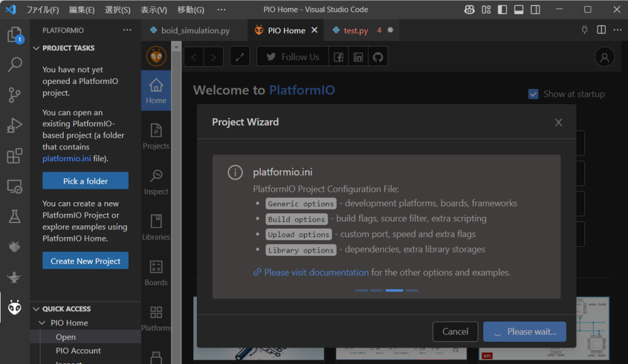Toggle the Show at startup checkbox
This screenshot has height=364, width=628.
(x=534, y=94)
